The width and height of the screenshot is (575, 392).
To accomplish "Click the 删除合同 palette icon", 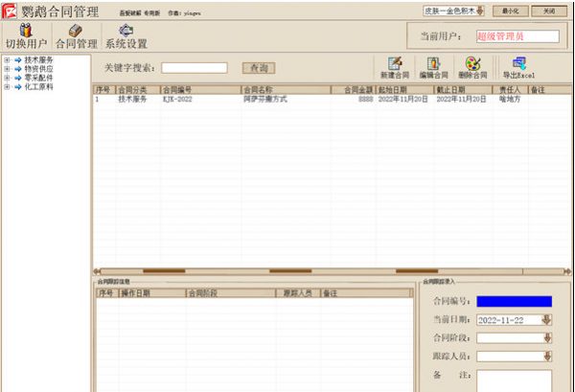I will click(x=472, y=63).
